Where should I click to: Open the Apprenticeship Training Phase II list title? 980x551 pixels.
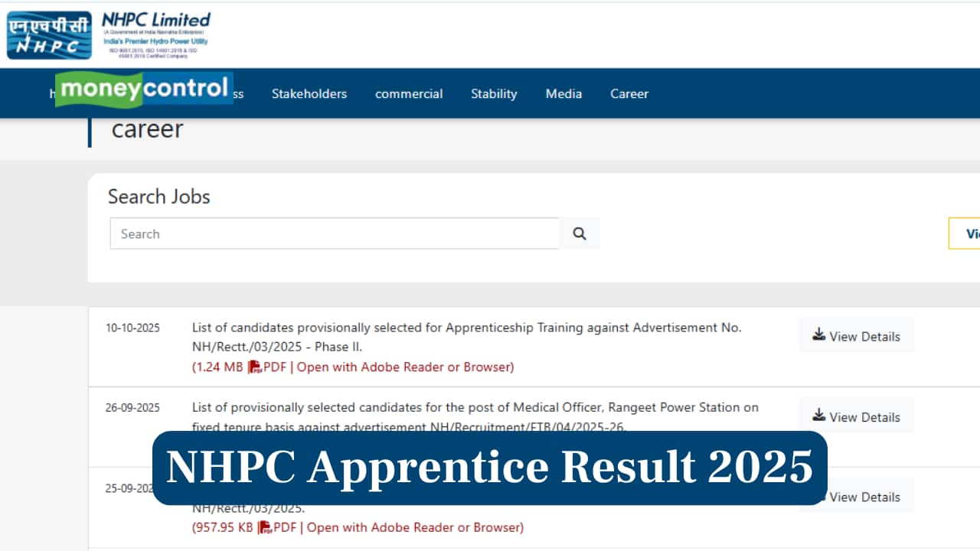tap(465, 337)
